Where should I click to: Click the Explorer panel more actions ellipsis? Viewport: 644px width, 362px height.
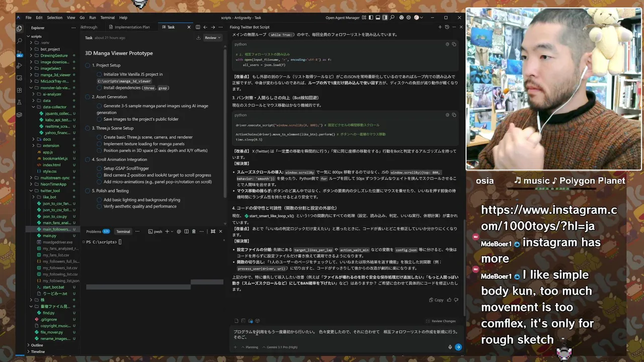pos(74,28)
